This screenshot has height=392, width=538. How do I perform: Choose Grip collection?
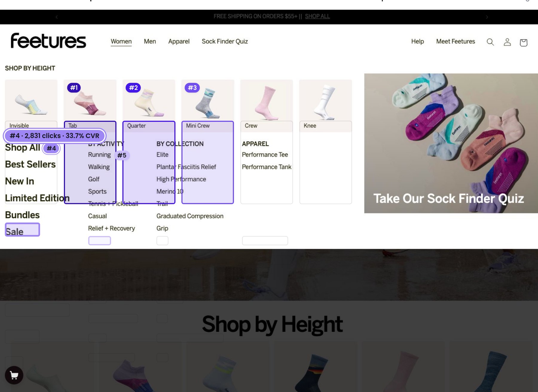click(163, 228)
